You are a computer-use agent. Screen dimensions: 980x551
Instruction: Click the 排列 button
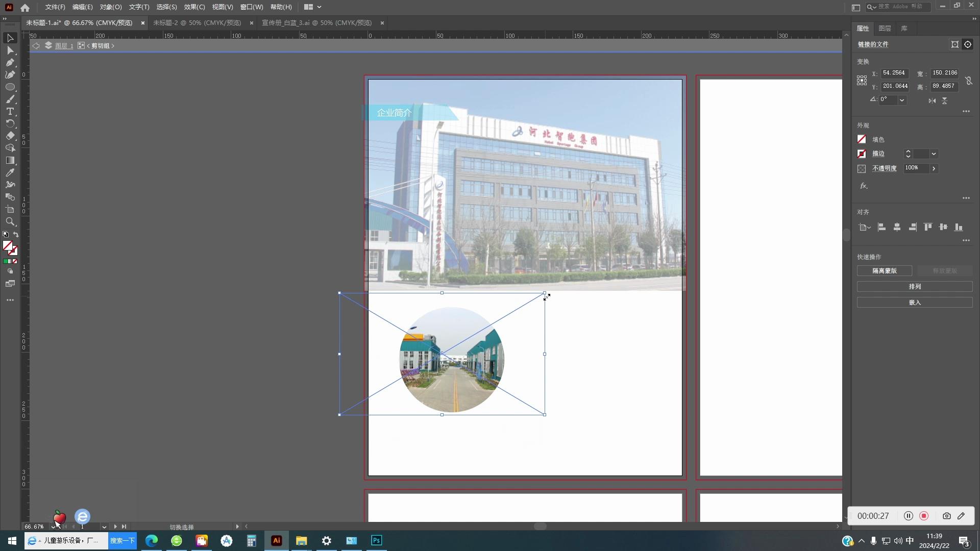915,287
